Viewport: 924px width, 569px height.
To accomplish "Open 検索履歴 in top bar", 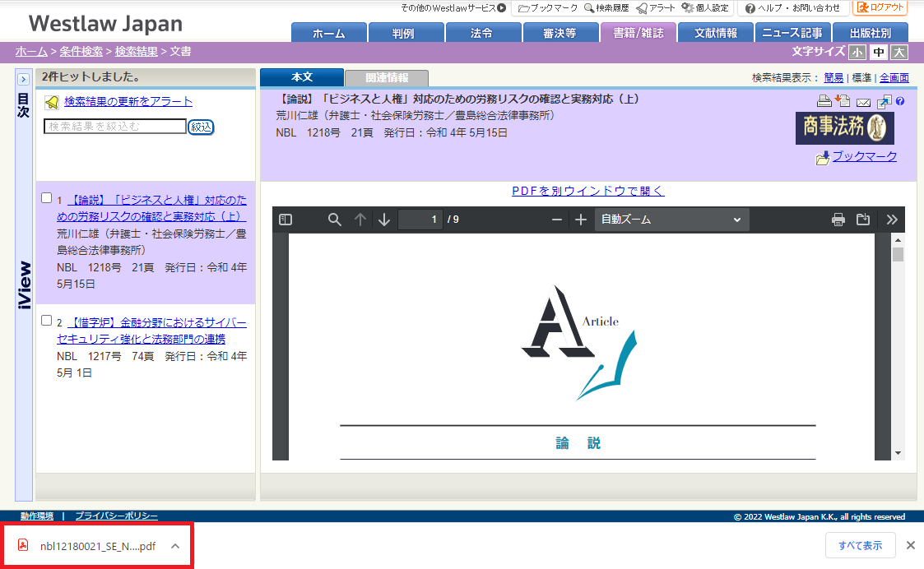I will click(606, 8).
